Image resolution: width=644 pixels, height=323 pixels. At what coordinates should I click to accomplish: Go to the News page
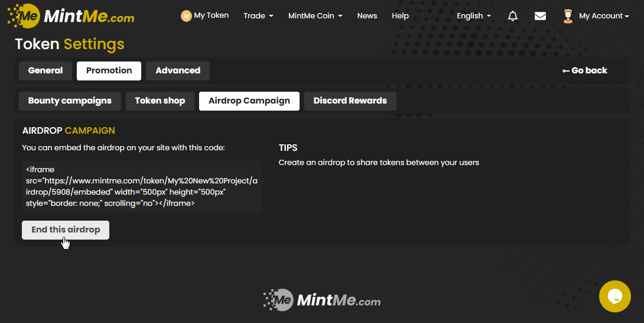367,16
